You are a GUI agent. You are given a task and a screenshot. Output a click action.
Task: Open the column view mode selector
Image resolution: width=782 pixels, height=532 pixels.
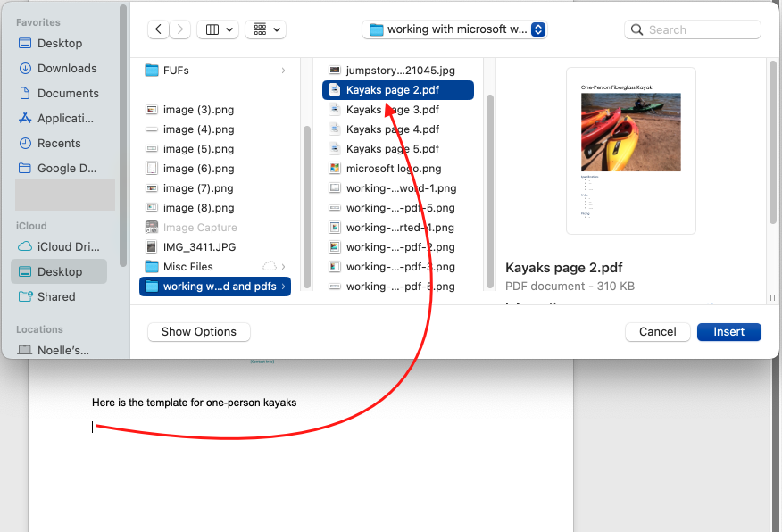(x=218, y=29)
